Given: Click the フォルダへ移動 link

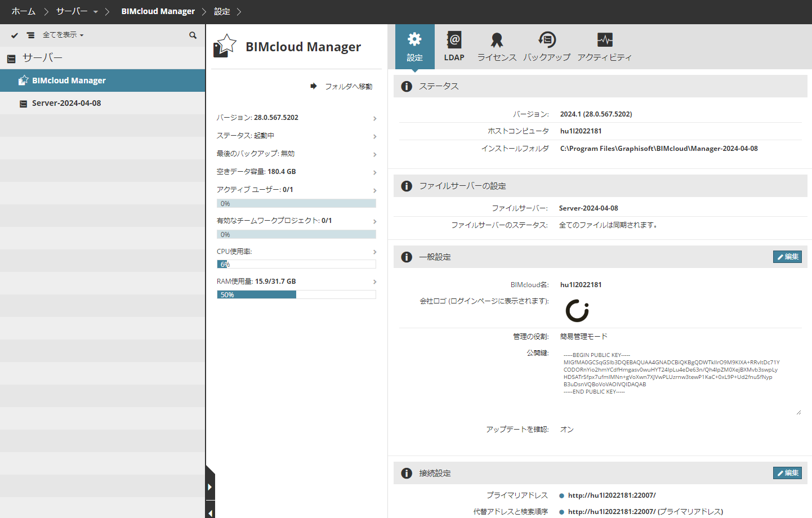Looking at the screenshot, I should click(349, 86).
